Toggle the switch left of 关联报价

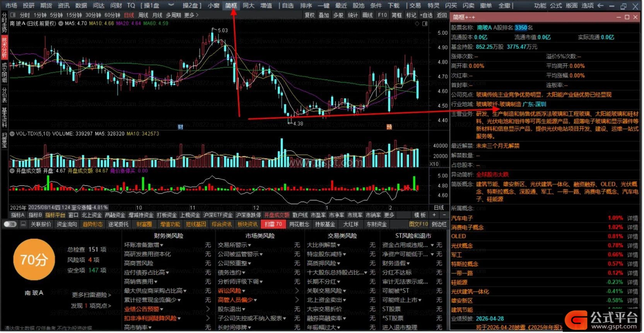point(10,224)
